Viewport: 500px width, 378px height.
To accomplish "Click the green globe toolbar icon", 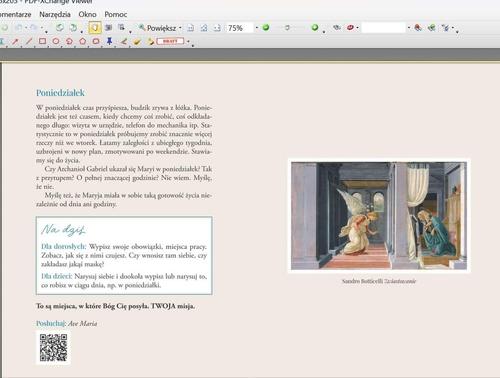I will (432, 28).
